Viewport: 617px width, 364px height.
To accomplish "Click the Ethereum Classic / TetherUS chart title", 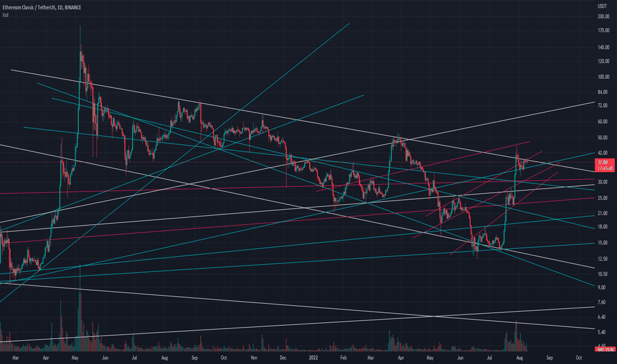I will pos(42,7).
